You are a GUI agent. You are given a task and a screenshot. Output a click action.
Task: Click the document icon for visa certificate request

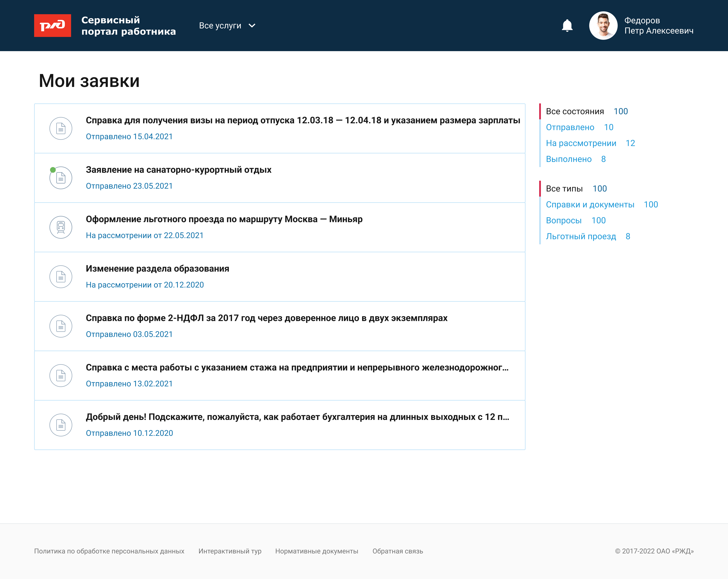pyautogui.click(x=61, y=128)
